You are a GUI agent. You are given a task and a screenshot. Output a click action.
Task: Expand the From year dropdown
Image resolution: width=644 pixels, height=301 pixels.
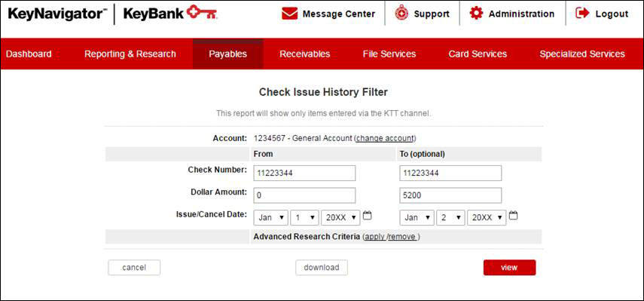[x=341, y=217]
